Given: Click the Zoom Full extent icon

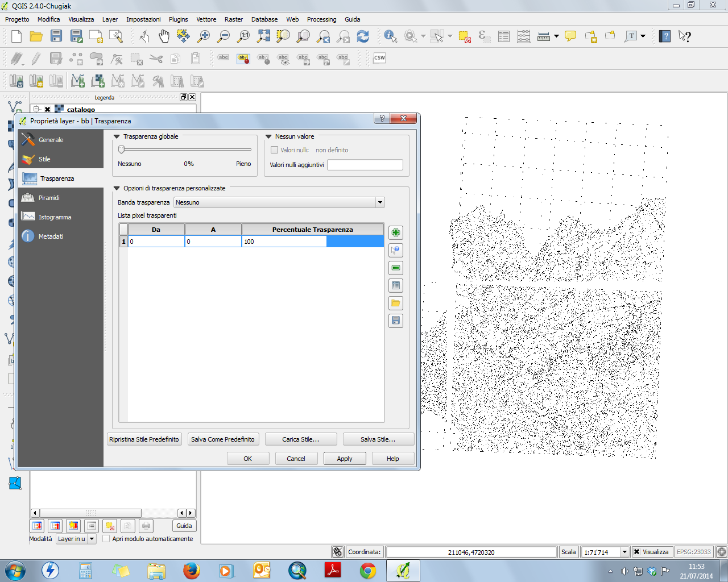Looking at the screenshot, I should tap(263, 37).
